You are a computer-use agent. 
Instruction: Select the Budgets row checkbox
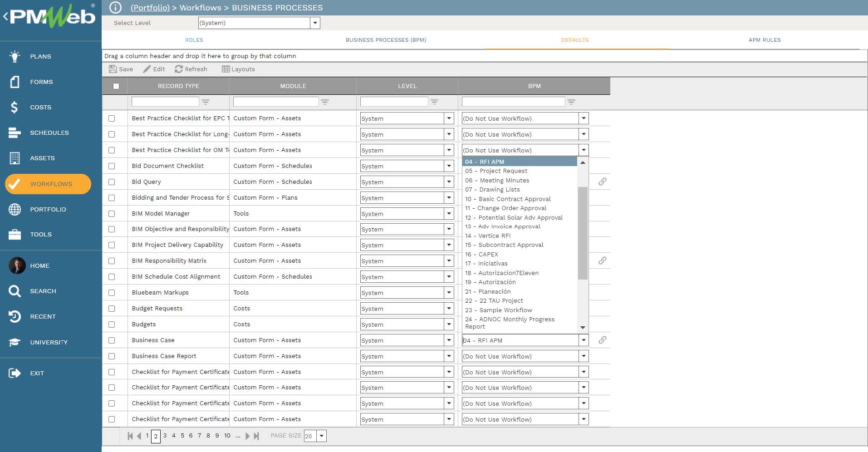pos(112,324)
